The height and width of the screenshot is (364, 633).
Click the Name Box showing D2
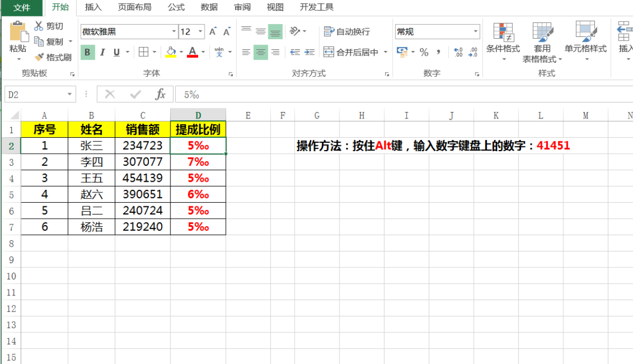pyautogui.click(x=35, y=94)
